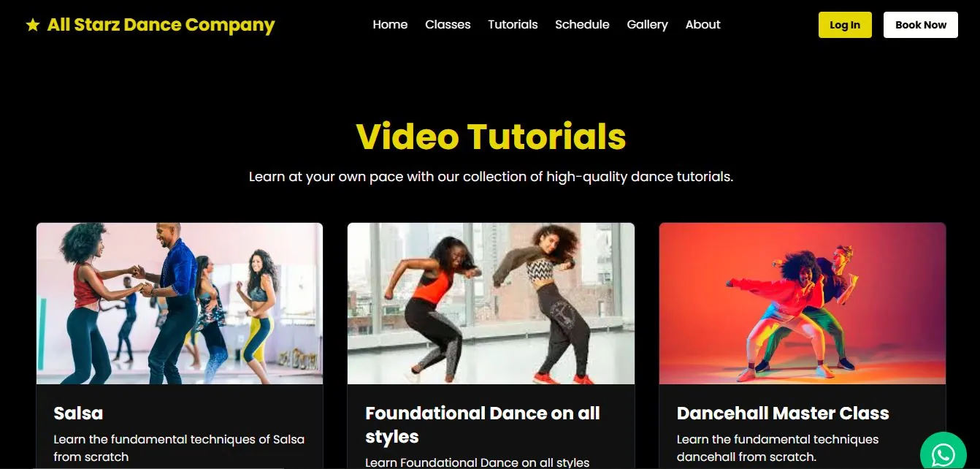Open the Dancehall Master Class thumbnail
The height and width of the screenshot is (469, 980).
(803, 303)
